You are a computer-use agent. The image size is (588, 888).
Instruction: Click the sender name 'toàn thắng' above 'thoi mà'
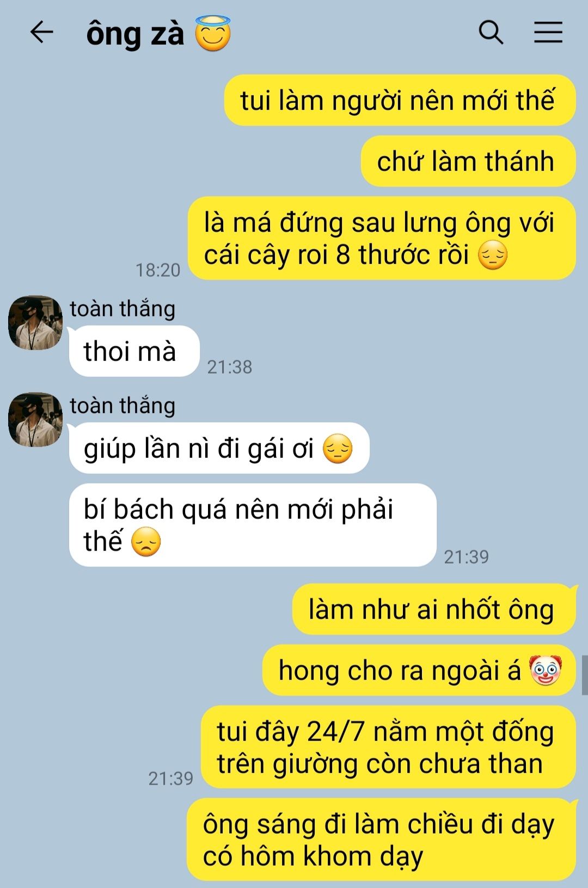tap(122, 309)
